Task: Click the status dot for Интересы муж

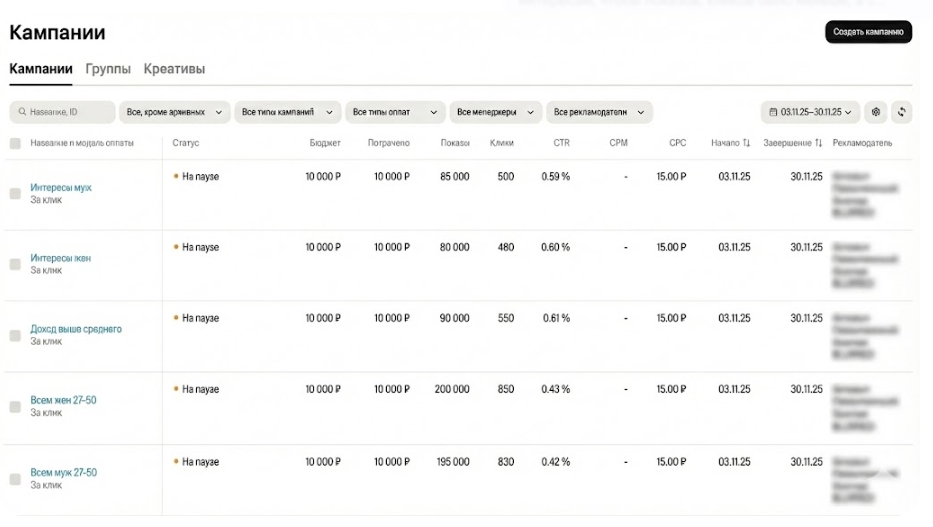Action: (x=176, y=177)
